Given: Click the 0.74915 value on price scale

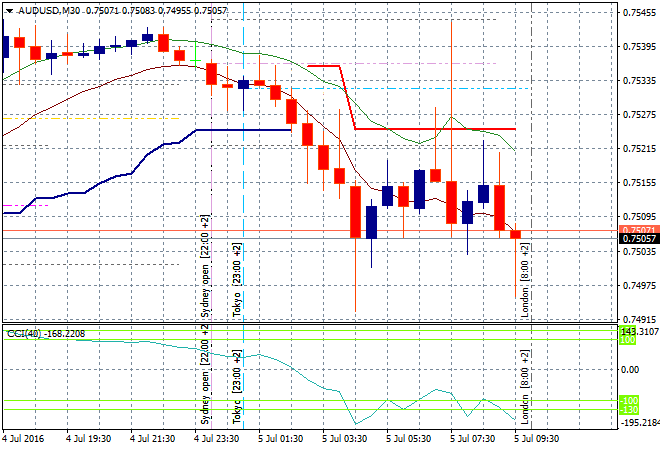Looking at the screenshot, I should pyautogui.click(x=638, y=319).
